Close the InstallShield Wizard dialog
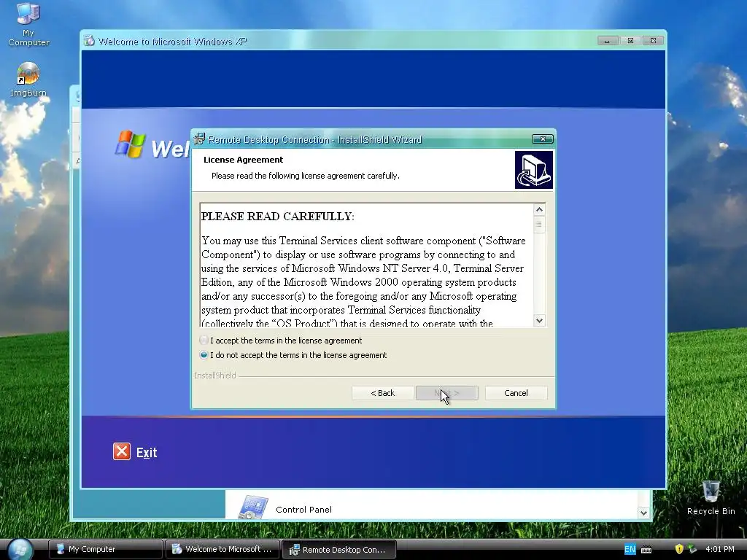The height and width of the screenshot is (560, 747). [x=543, y=139]
